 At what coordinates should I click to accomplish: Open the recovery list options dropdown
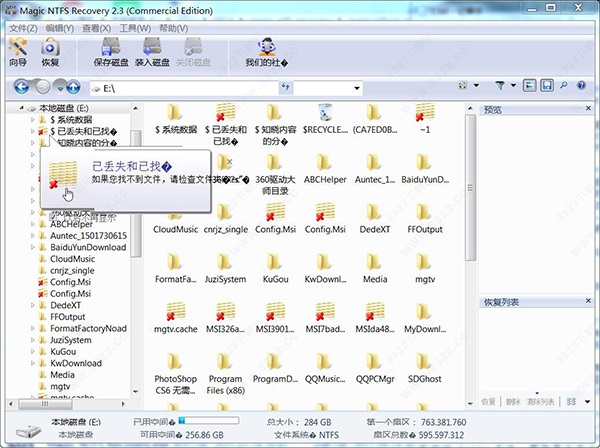click(587, 402)
